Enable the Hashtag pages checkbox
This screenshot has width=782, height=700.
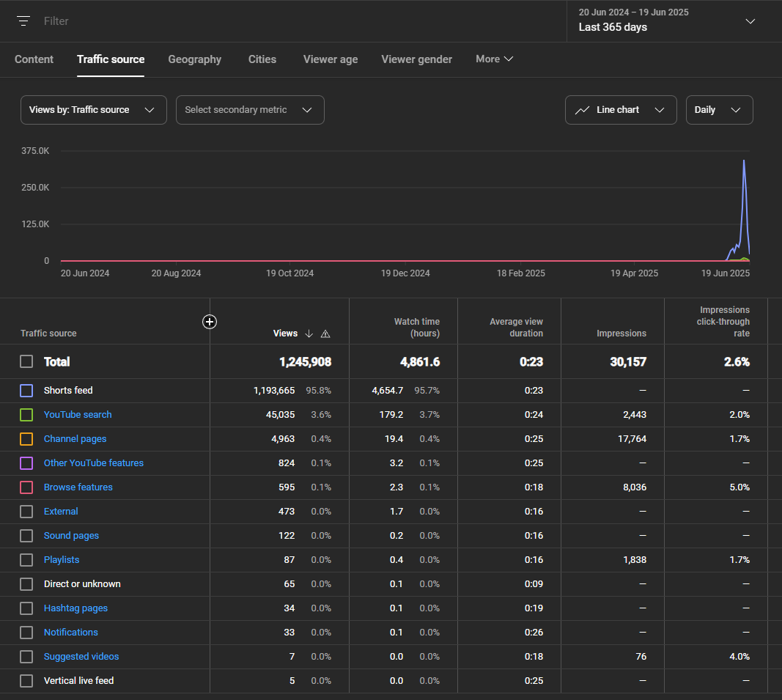point(26,608)
